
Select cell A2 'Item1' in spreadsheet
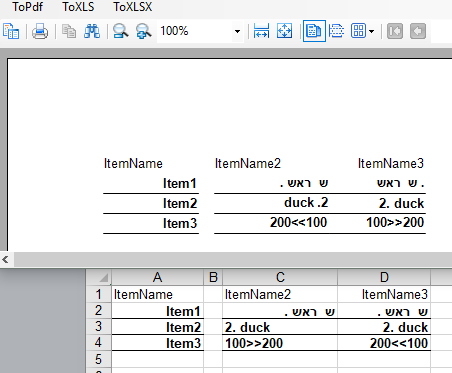pyautogui.click(x=157, y=311)
